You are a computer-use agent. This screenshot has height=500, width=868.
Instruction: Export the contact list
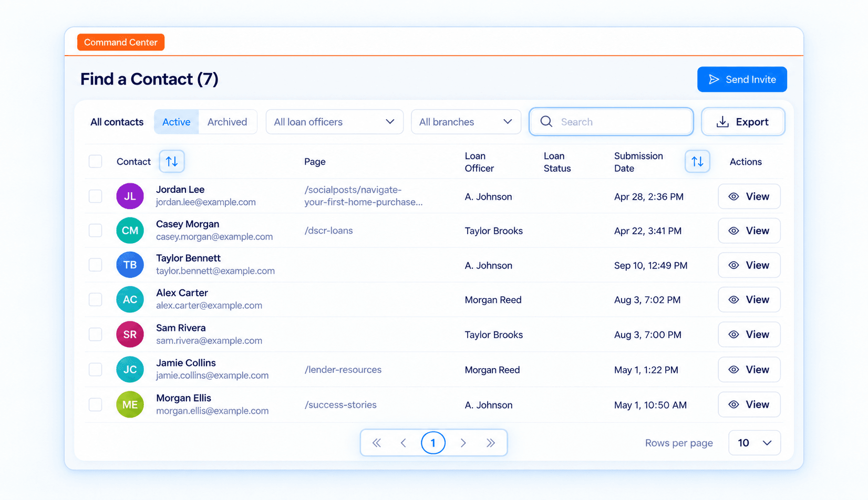click(743, 122)
